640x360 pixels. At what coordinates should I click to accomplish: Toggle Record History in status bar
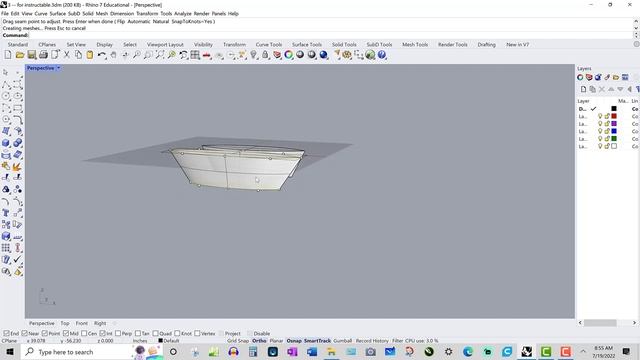(372, 340)
